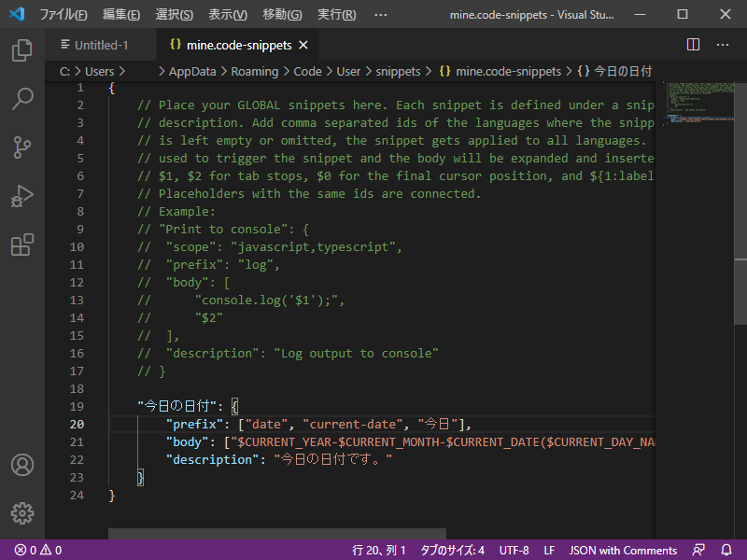Open the Source Control view
747x560 pixels.
pyautogui.click(x=21, y=147)
